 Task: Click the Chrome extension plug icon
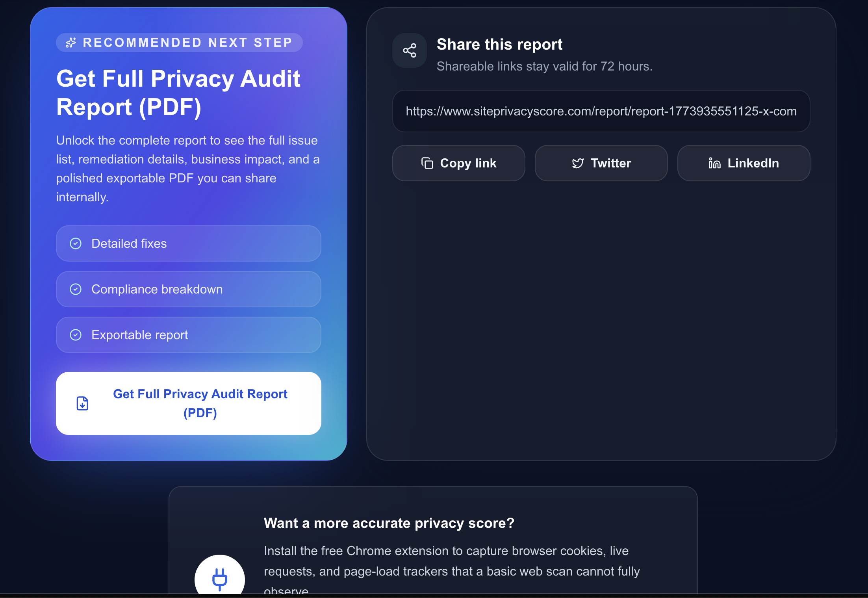coord(220,579)
